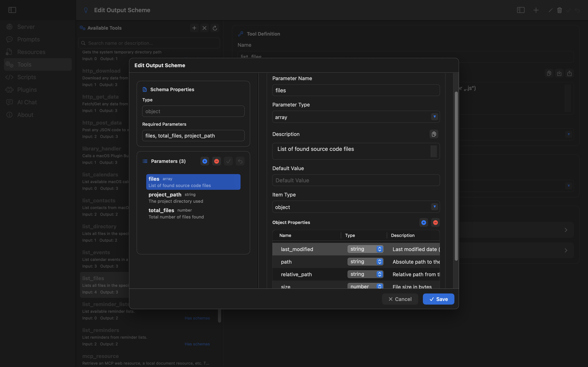Select the last_modified property row
Image resolution: width=588 pixels, height=367 pixels.
click(x=356, y=249)
